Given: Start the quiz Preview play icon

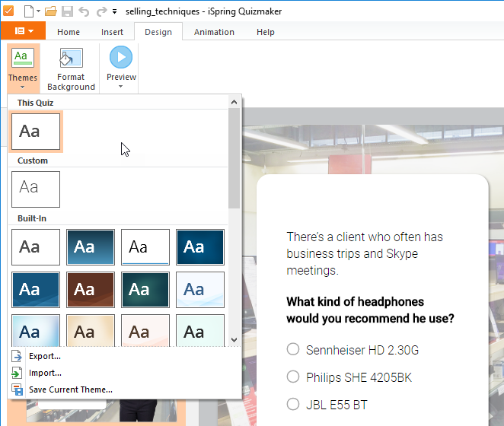Looking at the screenshot, I should pyautogui.click(x=121, y=57).
